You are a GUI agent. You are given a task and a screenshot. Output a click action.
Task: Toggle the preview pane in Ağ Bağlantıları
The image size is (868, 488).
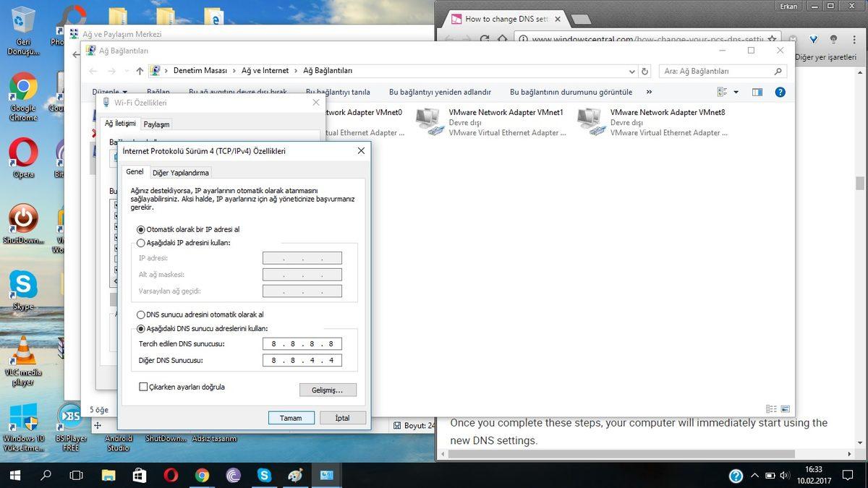pyautogui.click(x=757, y=92)
